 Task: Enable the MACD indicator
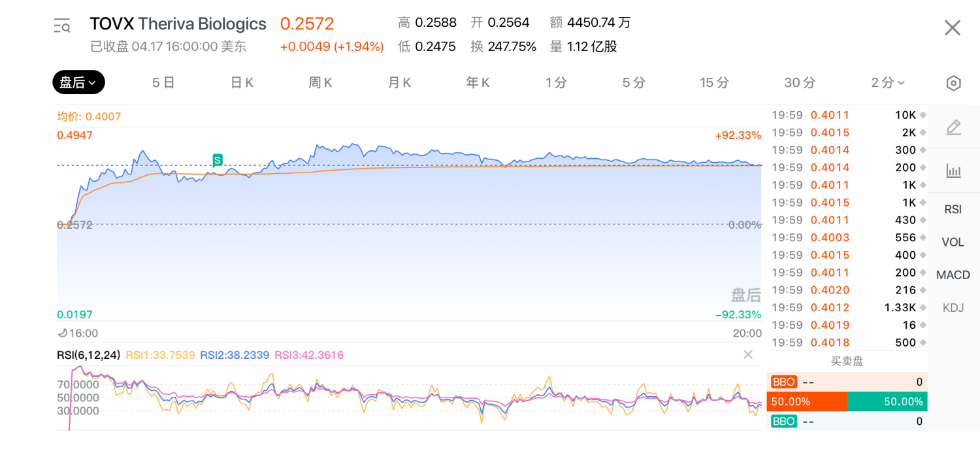953,275
